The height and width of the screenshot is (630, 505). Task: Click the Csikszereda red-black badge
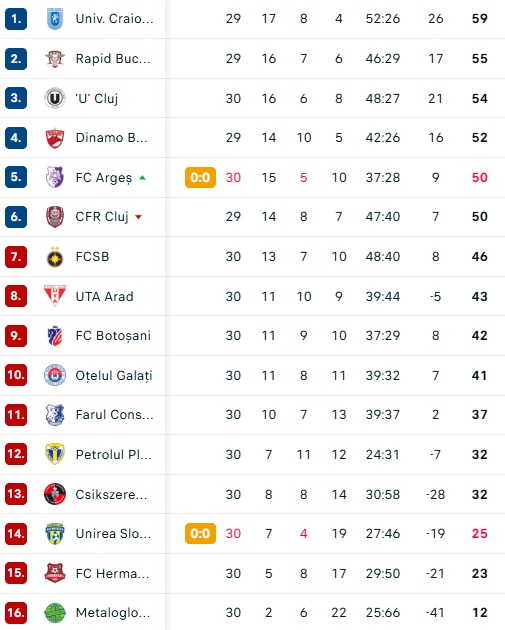tap(55, 494)
